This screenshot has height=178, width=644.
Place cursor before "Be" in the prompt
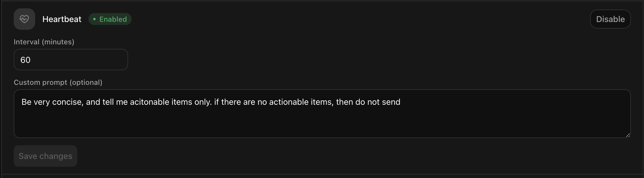pos(22,102)
